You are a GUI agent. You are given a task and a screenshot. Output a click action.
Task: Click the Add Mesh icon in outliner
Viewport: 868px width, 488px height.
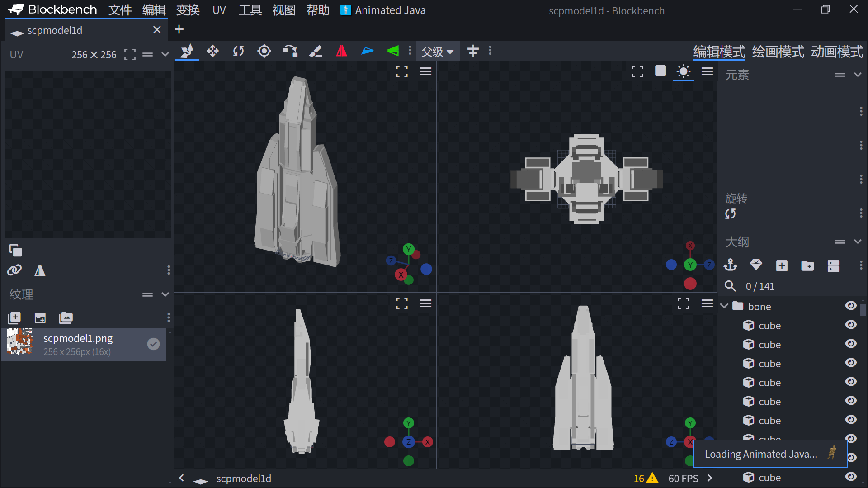756,265
